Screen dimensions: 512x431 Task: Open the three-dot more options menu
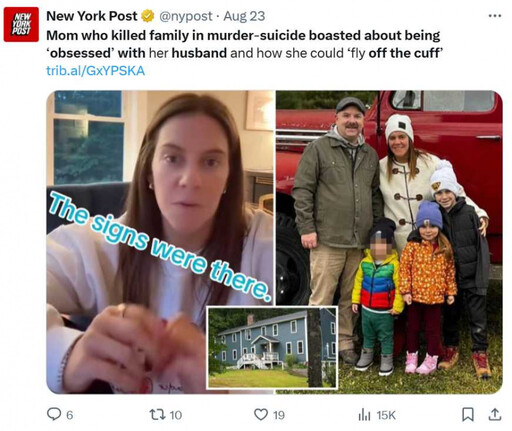(495, 16)
